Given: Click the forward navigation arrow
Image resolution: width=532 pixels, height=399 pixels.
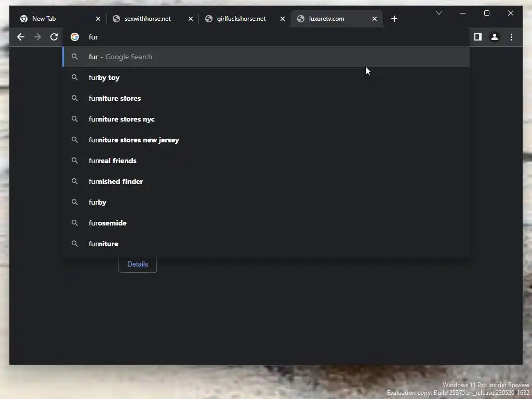Looking at the screenshot, I should pos(37,37).
